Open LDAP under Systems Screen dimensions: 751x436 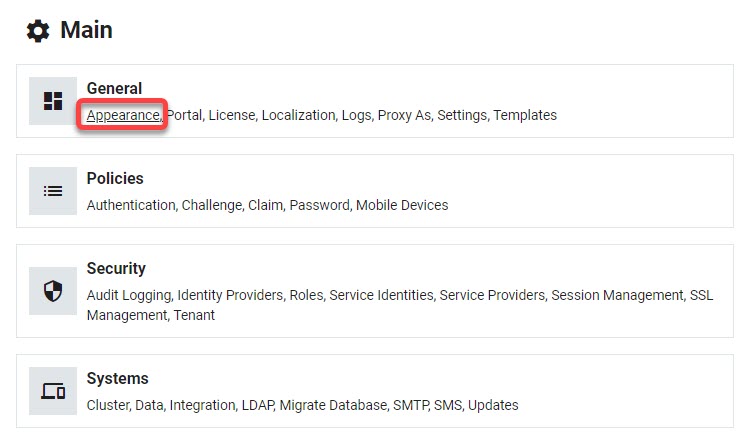pyautogui.click(x=257, y=405)
